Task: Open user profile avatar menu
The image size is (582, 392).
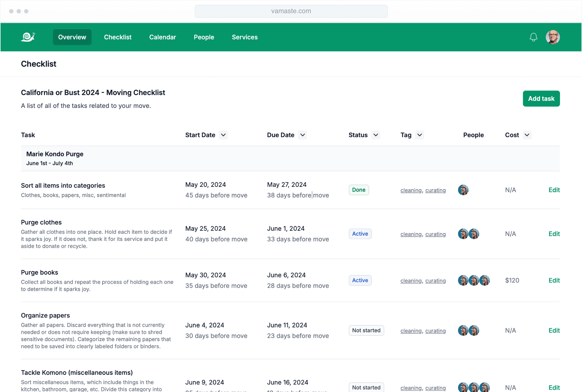Action: 553,37
